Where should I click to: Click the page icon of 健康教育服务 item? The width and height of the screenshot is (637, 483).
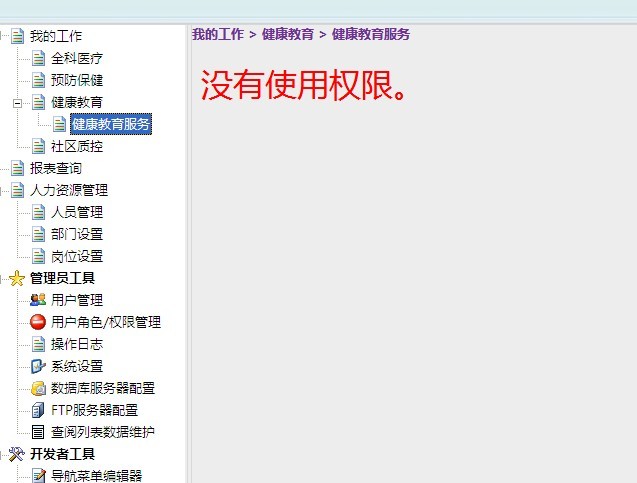click(59, 124)
